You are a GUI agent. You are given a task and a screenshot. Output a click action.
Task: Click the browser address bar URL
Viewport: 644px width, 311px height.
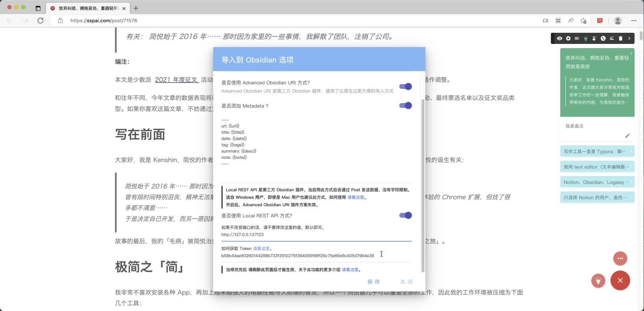104,21
